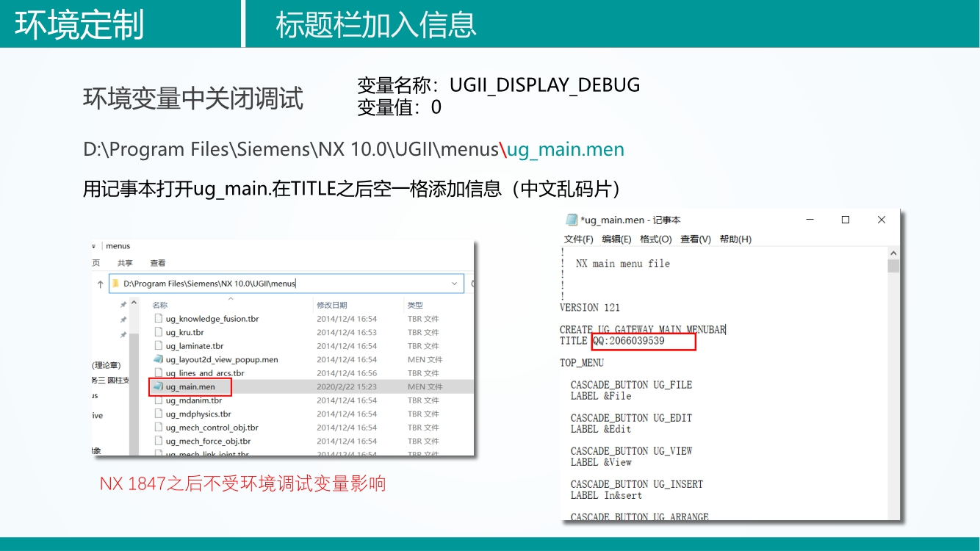Select the ug_main.men file name
This screenshot has width=980, height=551.
click(190, 386)
